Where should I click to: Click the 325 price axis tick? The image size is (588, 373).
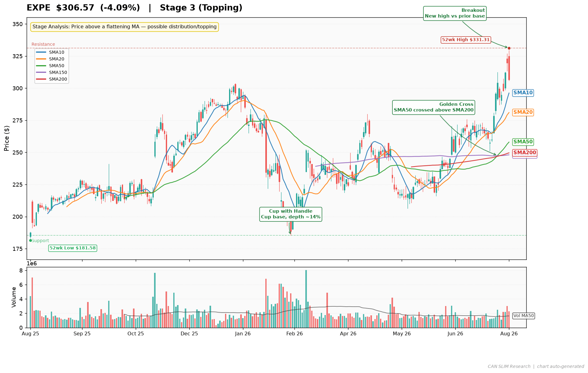click(18, 56)
